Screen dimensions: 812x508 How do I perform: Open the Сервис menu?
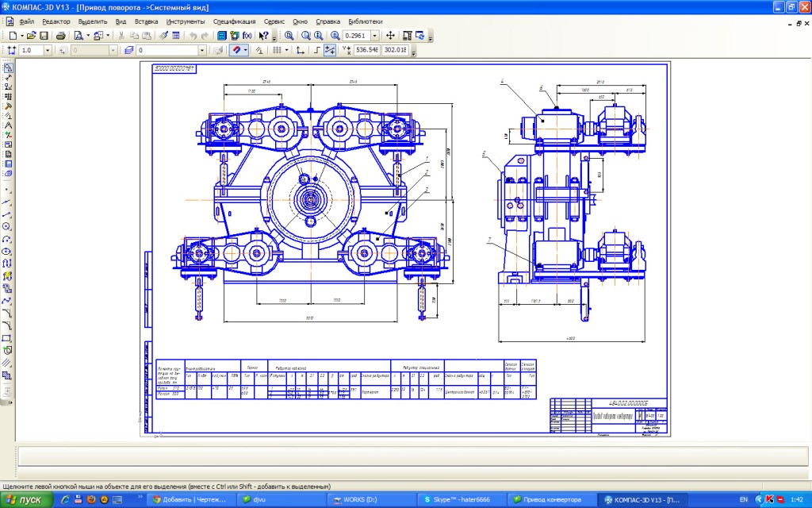click(x=274, y=21)
